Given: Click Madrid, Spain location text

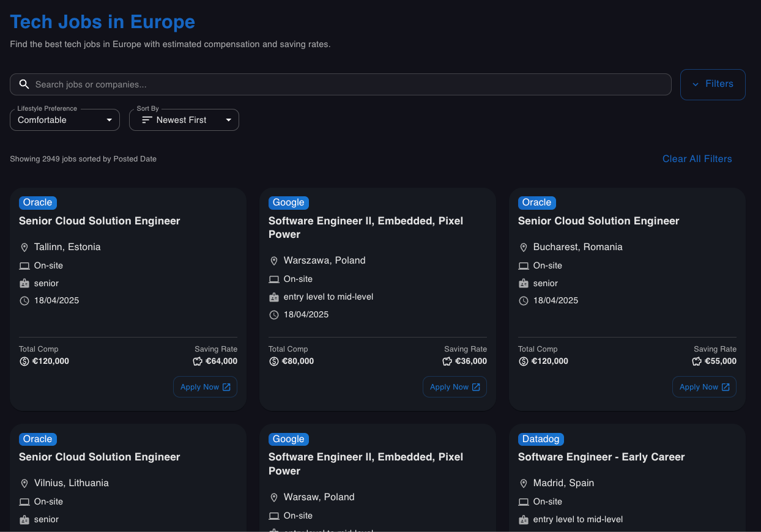Looking at the screenshot, I should click(563, 483).
